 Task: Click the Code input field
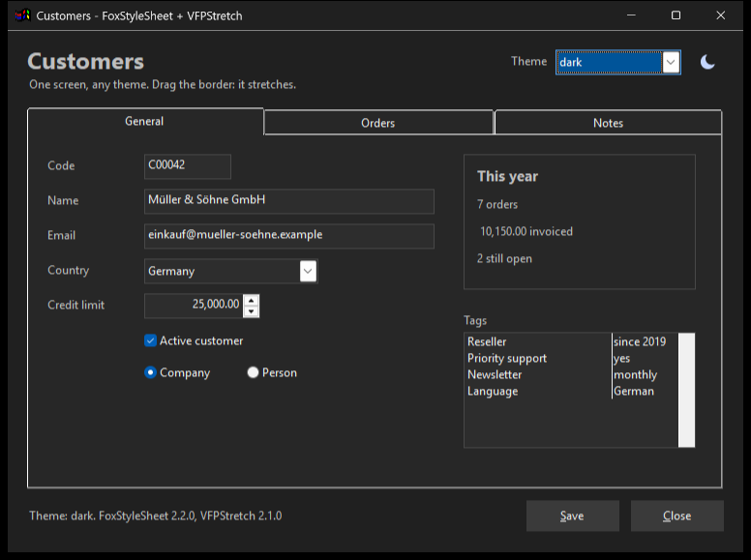point(188,166)
